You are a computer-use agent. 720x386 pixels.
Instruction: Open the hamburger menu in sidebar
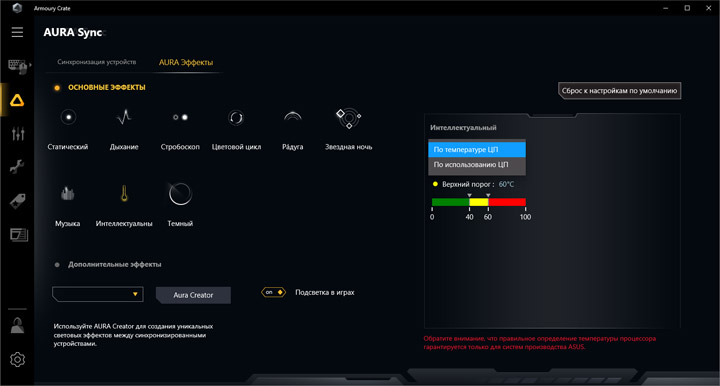pyautogui.click(x=17, y=32)
